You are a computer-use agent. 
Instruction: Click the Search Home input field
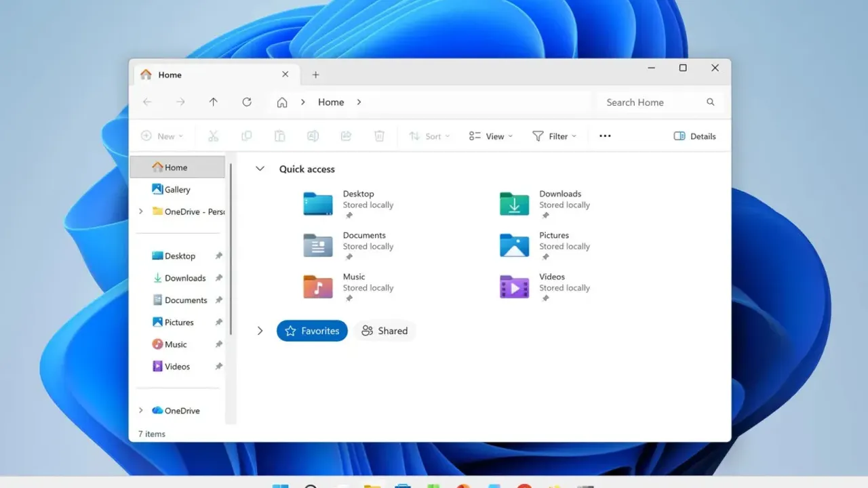click(x=651, y=102)
